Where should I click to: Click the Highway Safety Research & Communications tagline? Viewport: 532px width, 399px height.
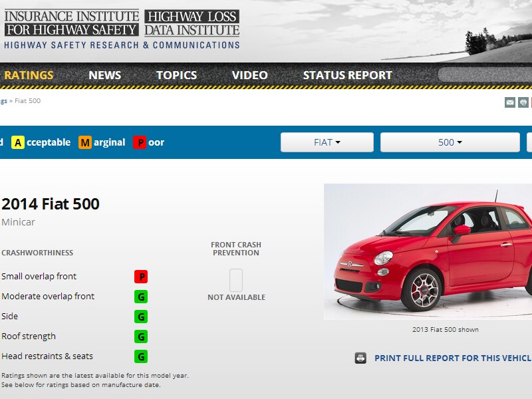click(x=122, y=45)
